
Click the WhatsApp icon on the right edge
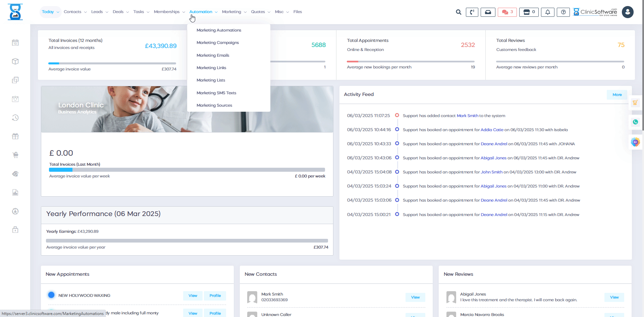(x=635, y=122)
